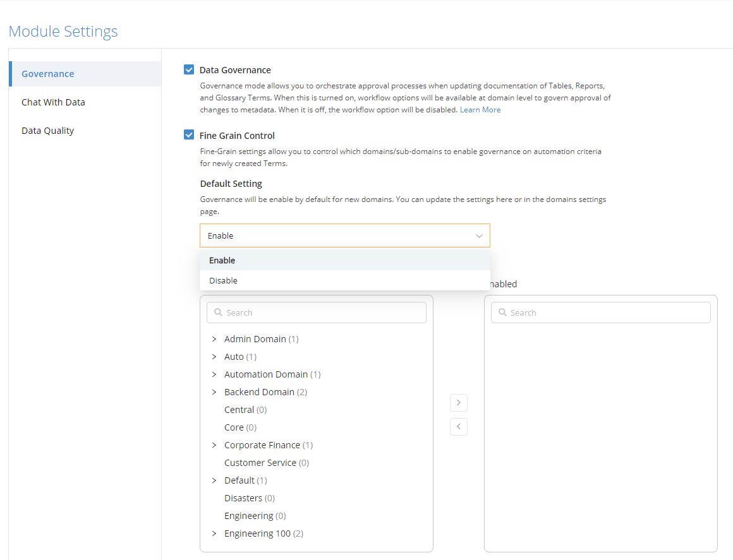The height and width of the screenshot is (560, 733).
Task: Move selected domain right with arrow button
Action: coord(459,403)
